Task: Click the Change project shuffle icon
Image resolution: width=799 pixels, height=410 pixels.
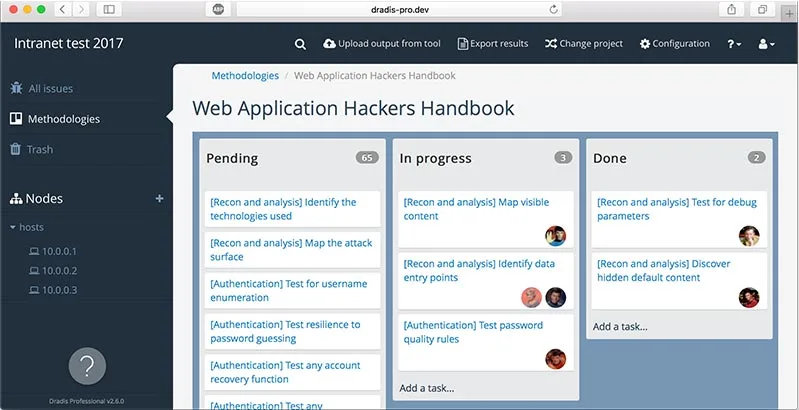Action: tap(551, 44)
